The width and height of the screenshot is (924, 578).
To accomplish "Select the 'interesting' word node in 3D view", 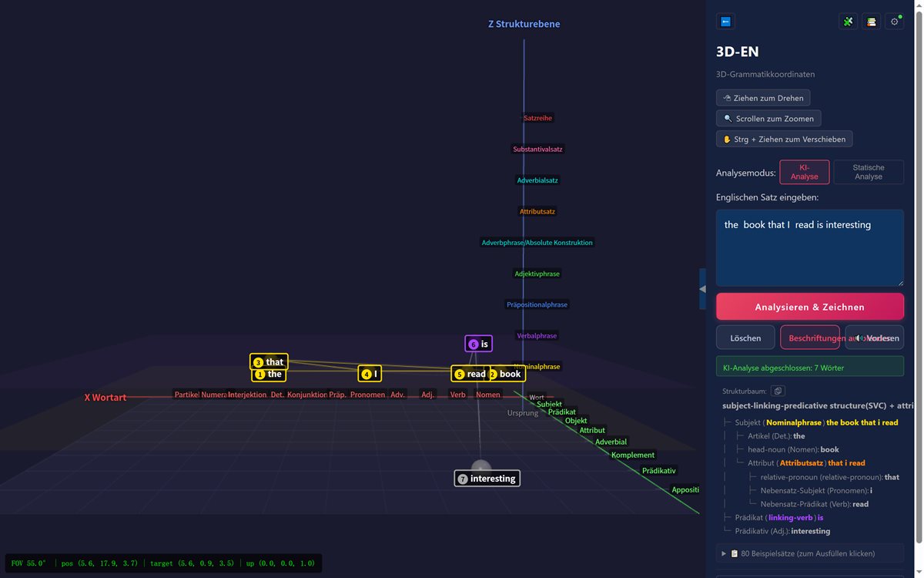I will pos(487,479).
